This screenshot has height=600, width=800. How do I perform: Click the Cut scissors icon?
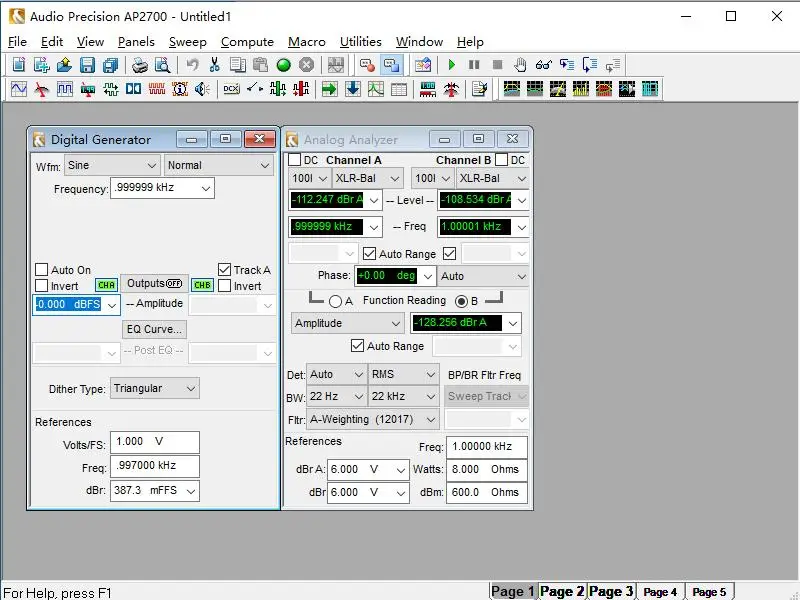click(214, 65)
